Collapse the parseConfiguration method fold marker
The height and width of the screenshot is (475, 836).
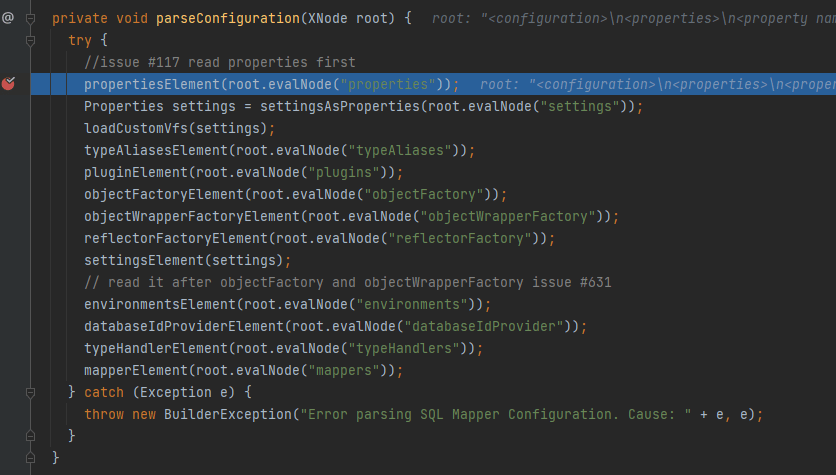[30, 19]
